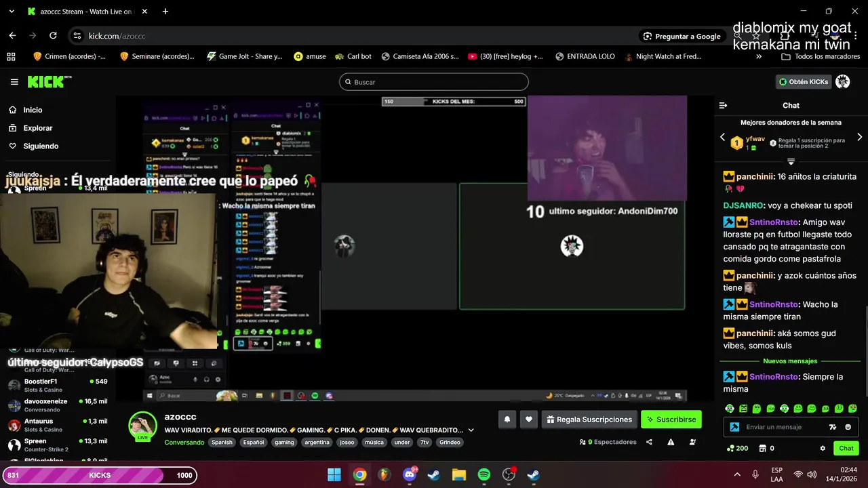This screenshot has height=488, width=868.
Task: Open Spotify from the taskbar
Action: [x=484, y=475]
